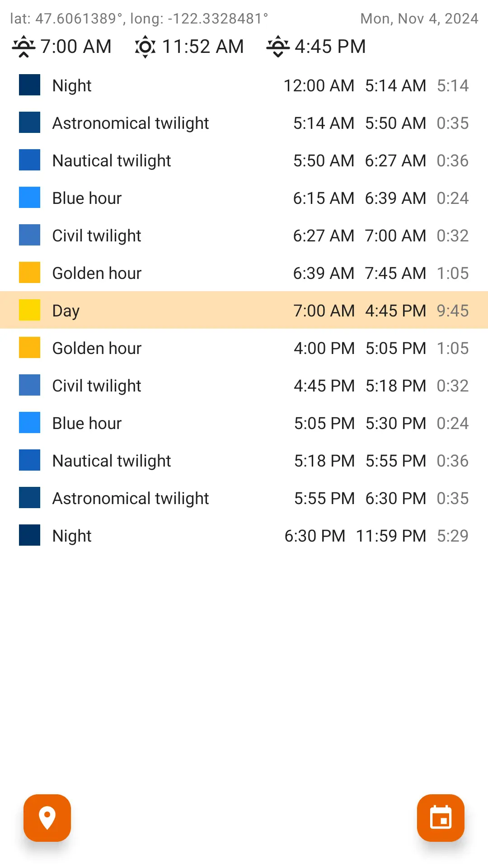Tap the 4:45 PM sunset time
488x868 pixels.
click(x=330, y=47)
